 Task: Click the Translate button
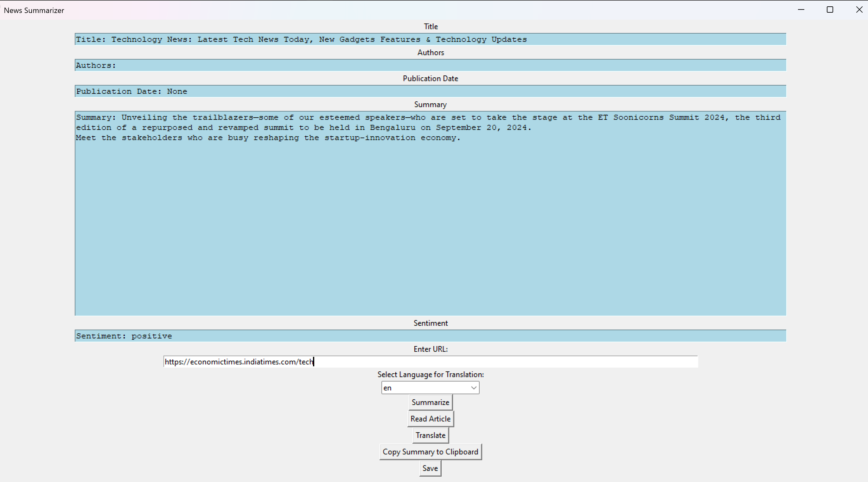(430, 435)
